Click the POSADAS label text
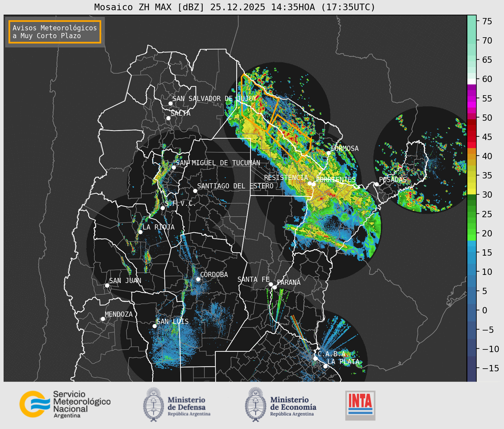 pyautogui.click(x=393, y=180)
